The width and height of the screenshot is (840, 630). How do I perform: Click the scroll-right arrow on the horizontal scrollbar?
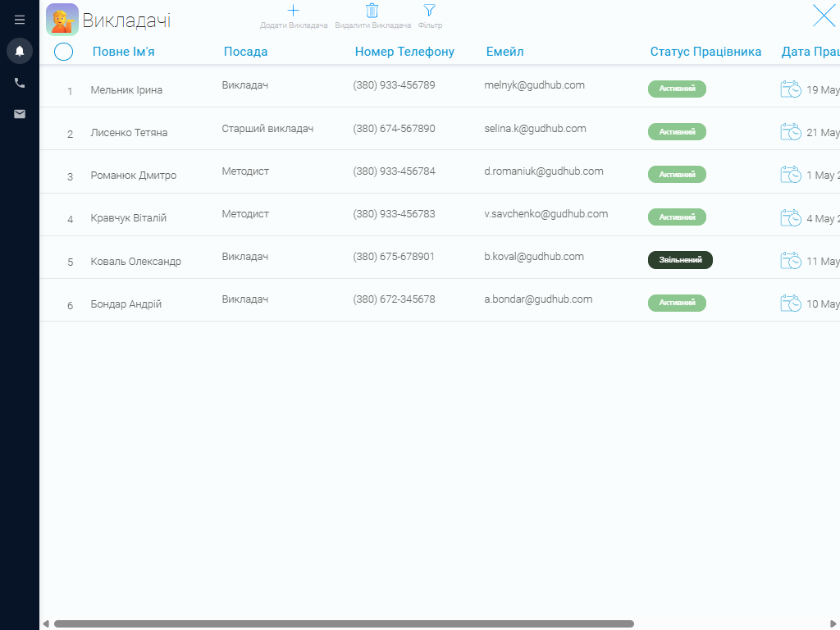[x=834, y=623]
